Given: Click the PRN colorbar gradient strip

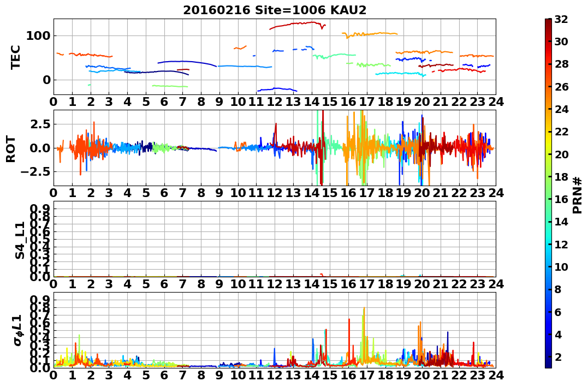Looking at the screenshot, I should point(548,193).
